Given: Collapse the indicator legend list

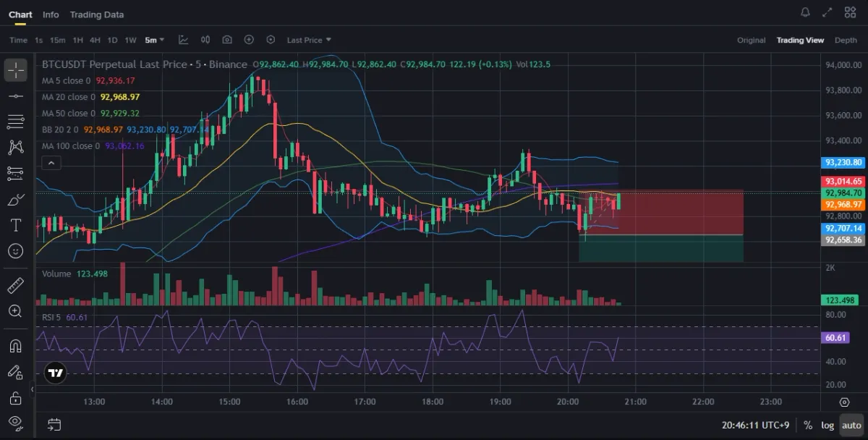Looking at the screenshot, I should (51, 163).
